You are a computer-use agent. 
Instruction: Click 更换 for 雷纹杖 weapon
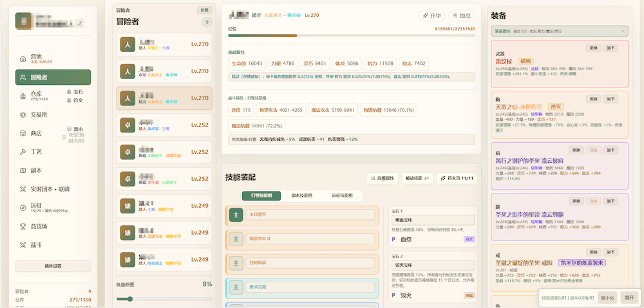click(593, 48)
